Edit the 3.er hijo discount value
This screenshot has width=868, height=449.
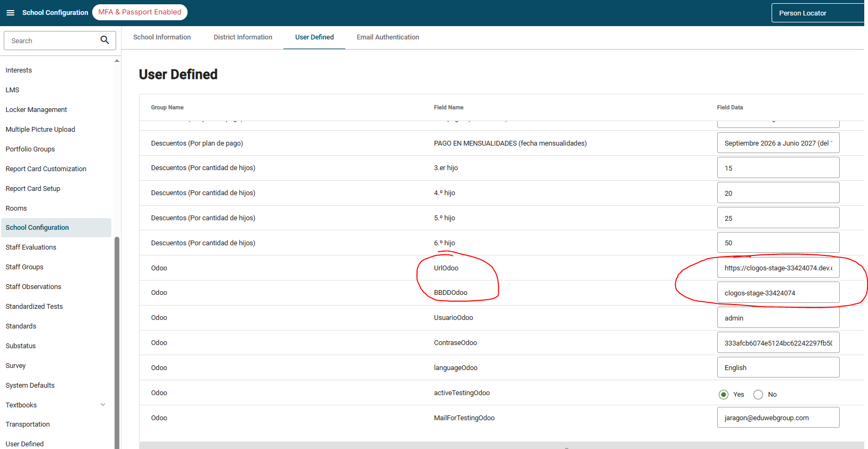[x=778, y=168]
